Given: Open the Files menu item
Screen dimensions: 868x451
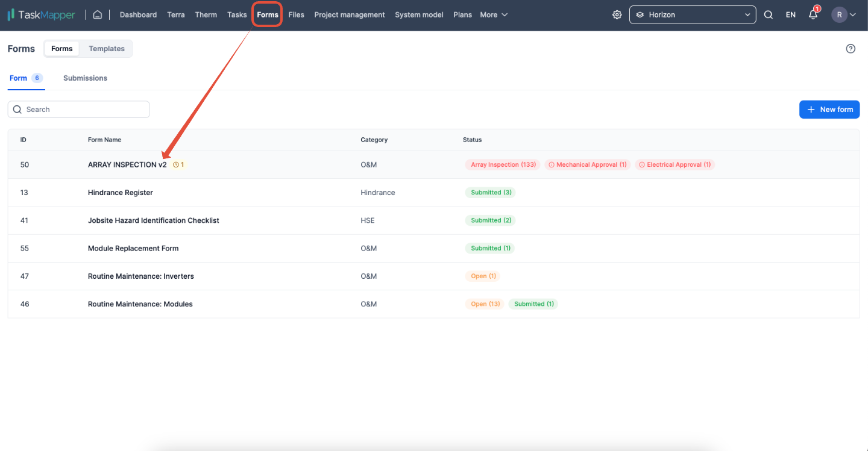Looking at the screenshot, I should (x=296, y=15).
